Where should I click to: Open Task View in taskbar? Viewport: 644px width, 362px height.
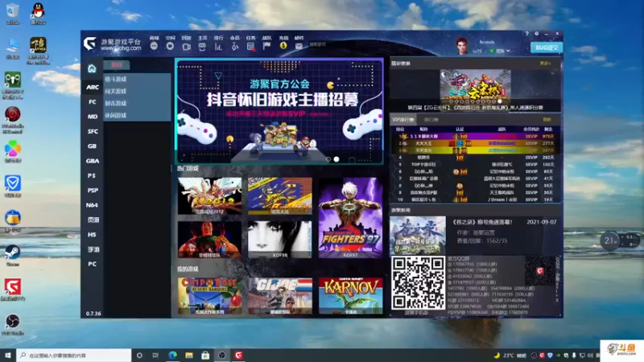(155, 355)
